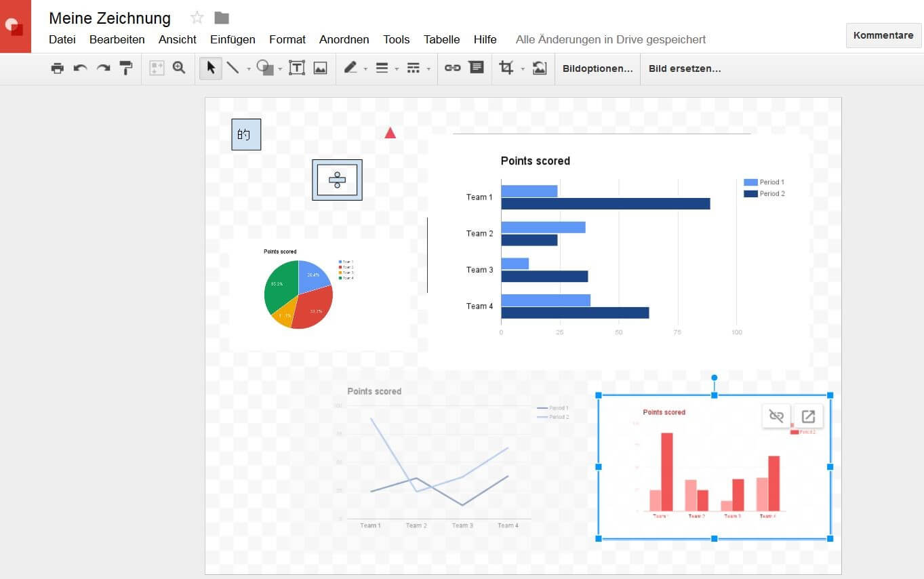
Task: Select the division symbol shape
Action: coord(337,180)
